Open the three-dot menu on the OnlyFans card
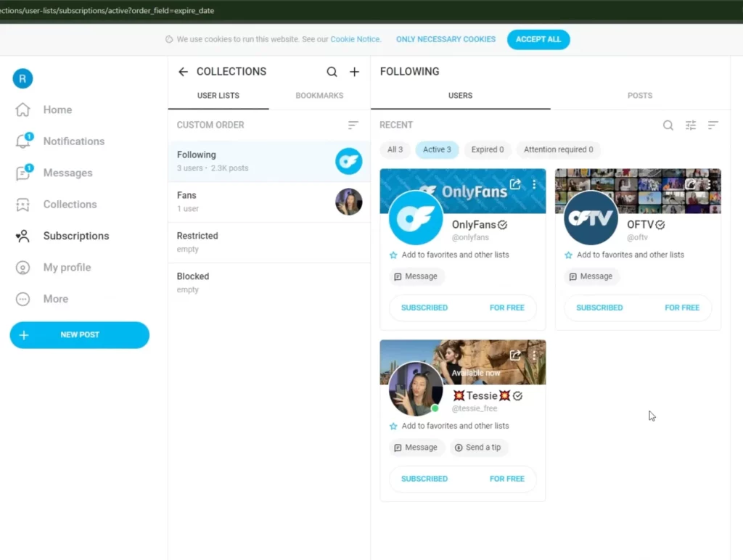This screenshot has height=560, width=743. 534,185
